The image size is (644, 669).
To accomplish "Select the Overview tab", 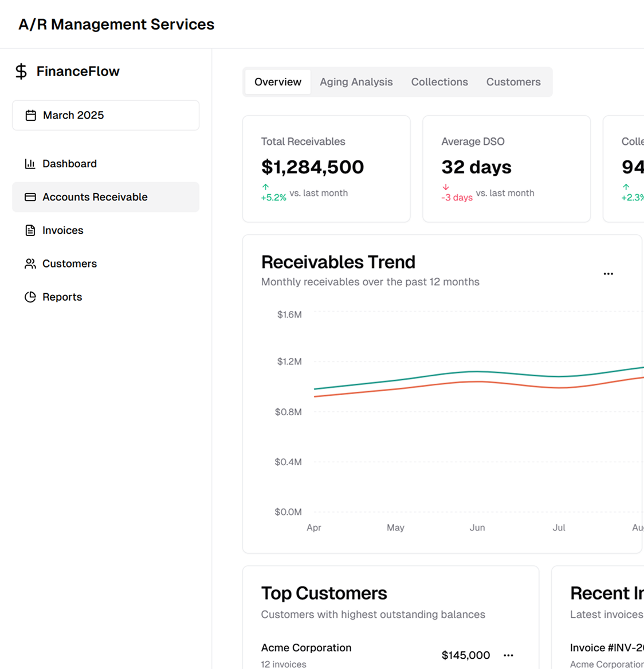I will click(278, 82).
